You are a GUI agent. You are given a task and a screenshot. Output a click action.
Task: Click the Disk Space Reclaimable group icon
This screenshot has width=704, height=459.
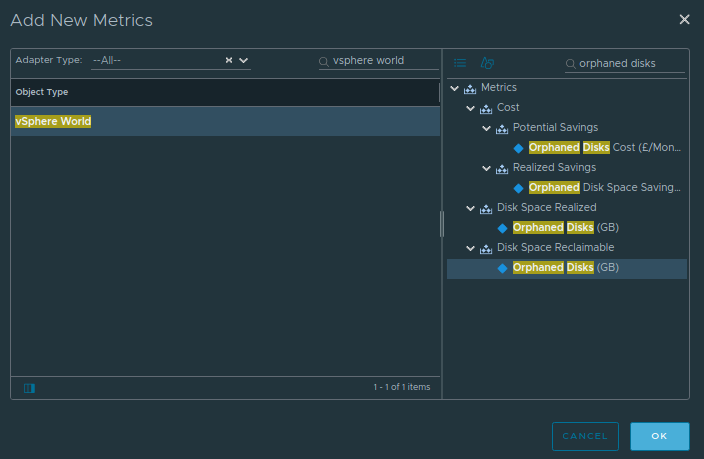click(x=486, y=249)
